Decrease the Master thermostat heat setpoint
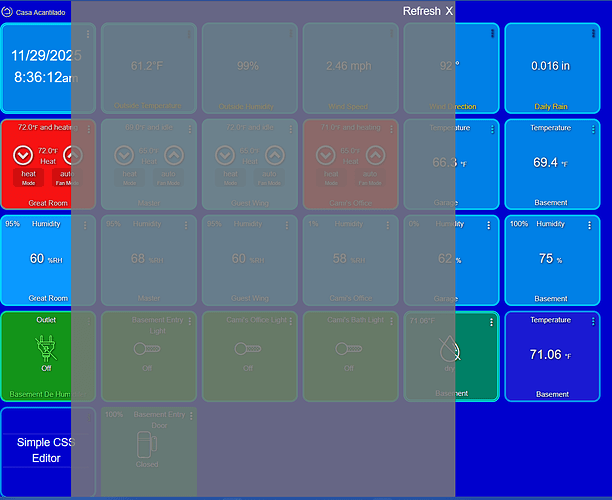 [124, 155]
